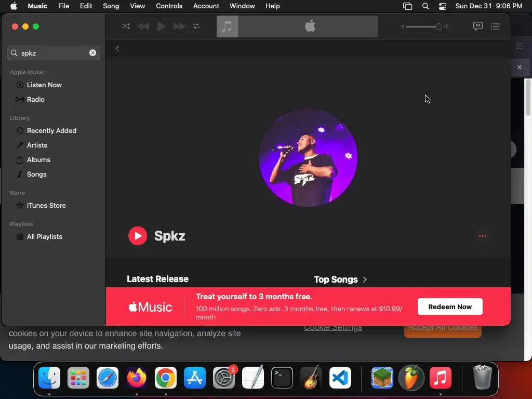The image size is (532, 399).
Task: Click Accept All Cookies in browser window
Action: (x=443, y=331)
